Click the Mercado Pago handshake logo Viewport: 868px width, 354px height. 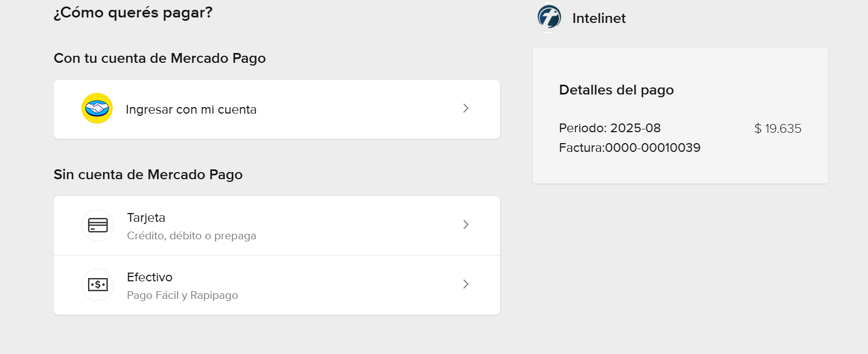coord(97,108)
